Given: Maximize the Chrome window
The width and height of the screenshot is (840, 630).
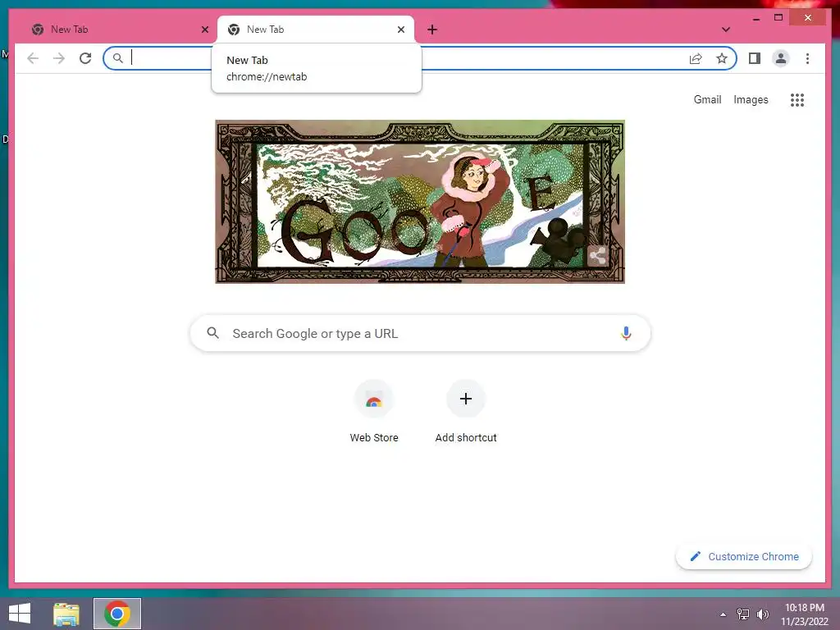Looking at the screenshot, I should (778, 18).
